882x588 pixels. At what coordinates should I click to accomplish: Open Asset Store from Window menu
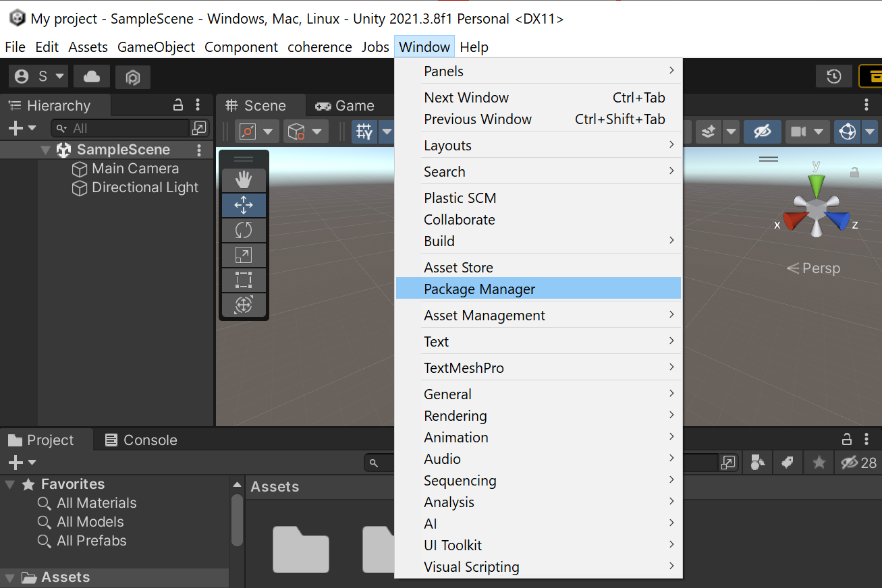point(538,267)
